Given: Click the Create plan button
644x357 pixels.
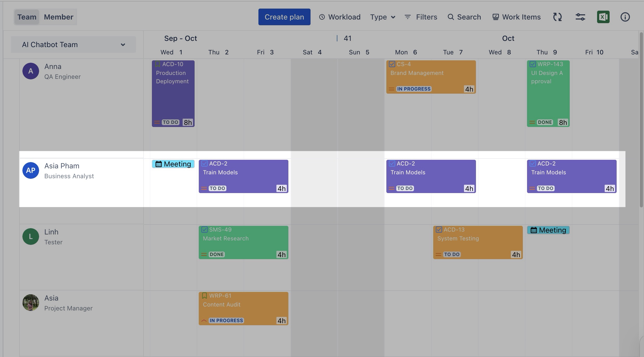Looking at the screenshot, I should click(284, 17).
